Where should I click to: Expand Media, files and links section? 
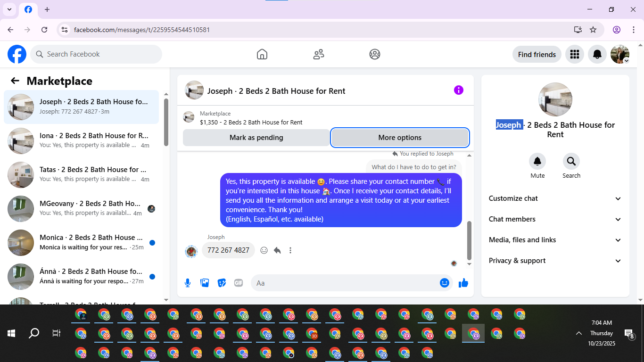pyautogui.click(x=555, y=240)
